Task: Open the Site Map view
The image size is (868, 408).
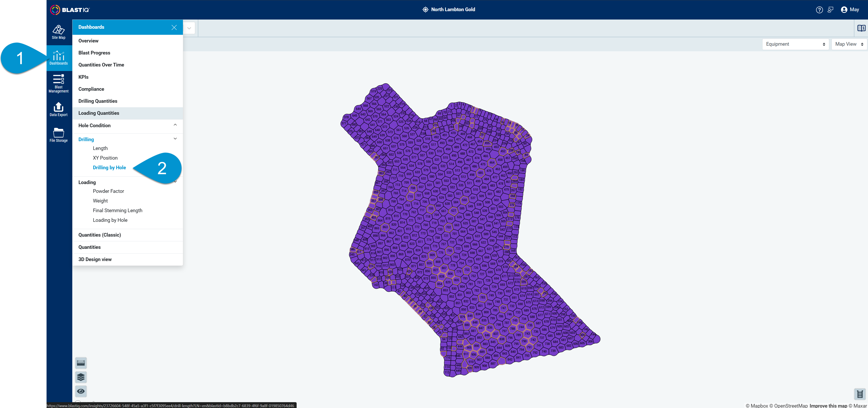Action: (x=59, y=32)
